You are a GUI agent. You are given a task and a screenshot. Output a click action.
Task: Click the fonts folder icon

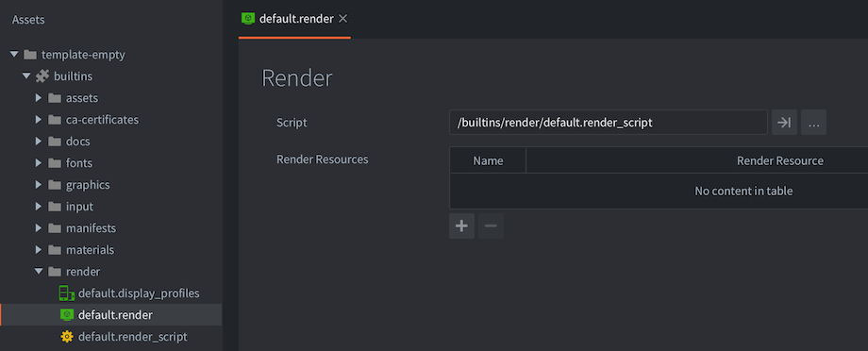pos(55,163)
